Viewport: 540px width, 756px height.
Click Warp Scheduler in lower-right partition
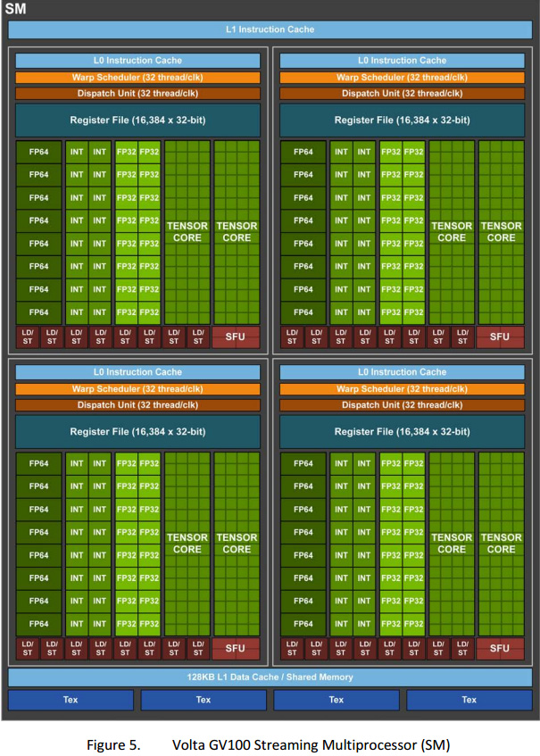[x=403, y=388]
